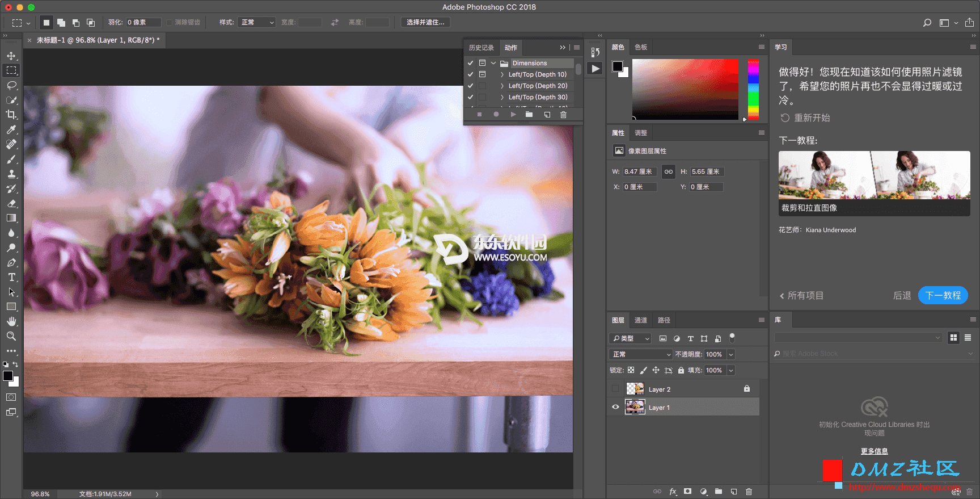The width and height of the screenshot is (980, 499).
Task: Toggle layer filter on/off switch
Action: tap(732, 338)
